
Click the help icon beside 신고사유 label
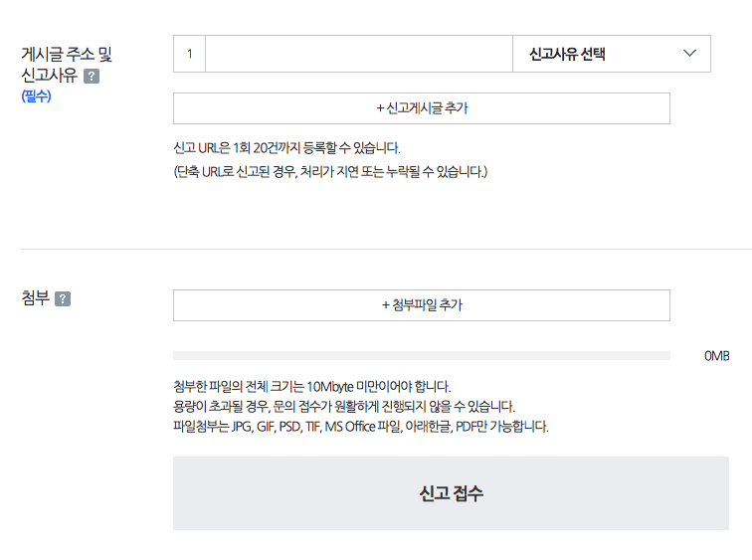click(x=92, y=77)
